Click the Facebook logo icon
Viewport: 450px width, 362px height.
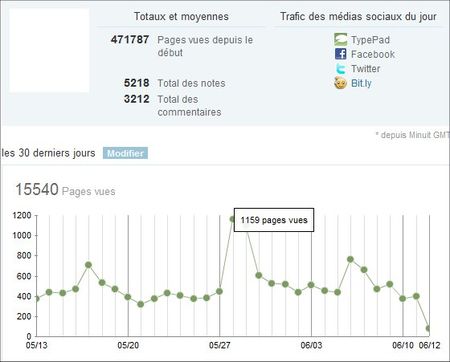341,54
